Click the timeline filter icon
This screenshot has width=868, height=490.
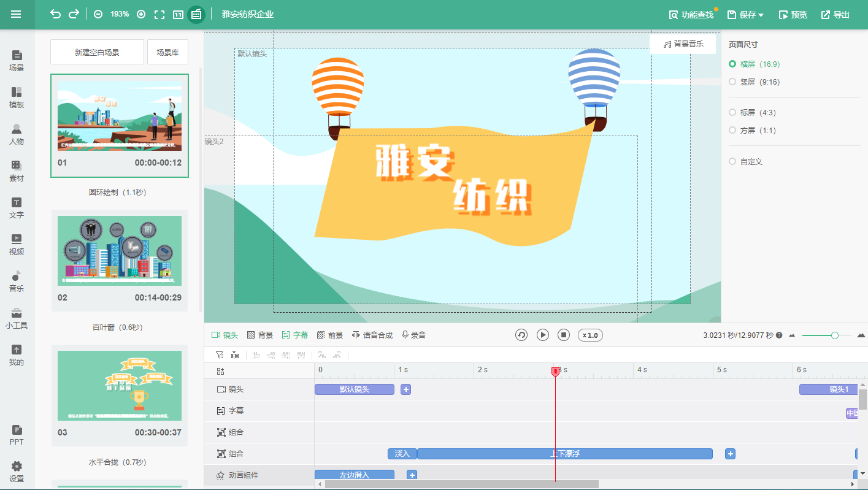click(220, 354)
